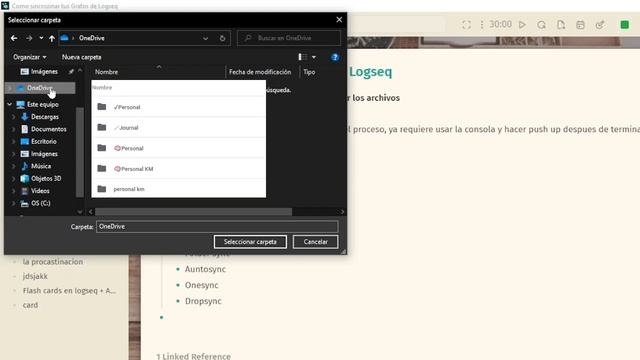Open Videos in navigation tree

point(40,191)
